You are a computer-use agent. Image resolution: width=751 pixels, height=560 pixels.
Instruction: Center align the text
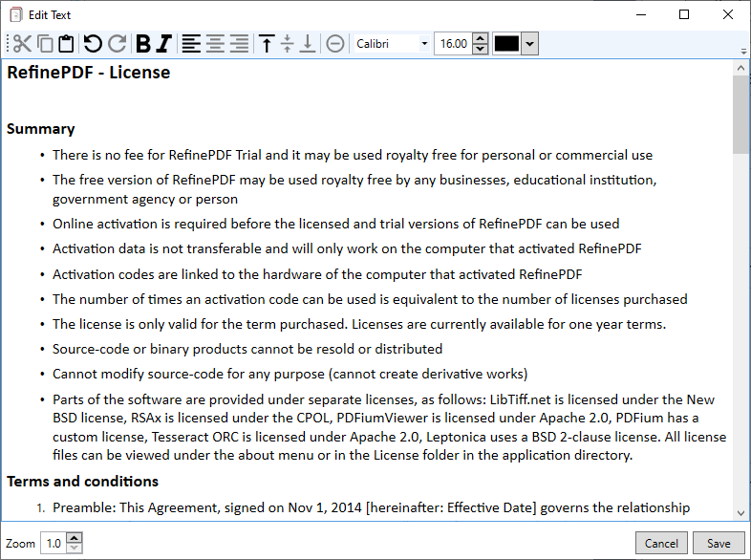[215, 44]
